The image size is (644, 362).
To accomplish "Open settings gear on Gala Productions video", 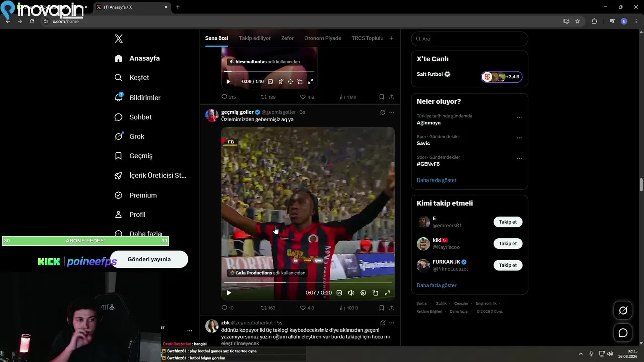I will coord(363,293).
